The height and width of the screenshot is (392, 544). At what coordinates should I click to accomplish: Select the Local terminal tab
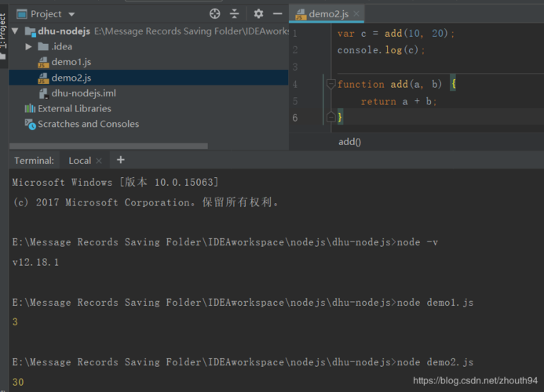click(x=79, y=161)
